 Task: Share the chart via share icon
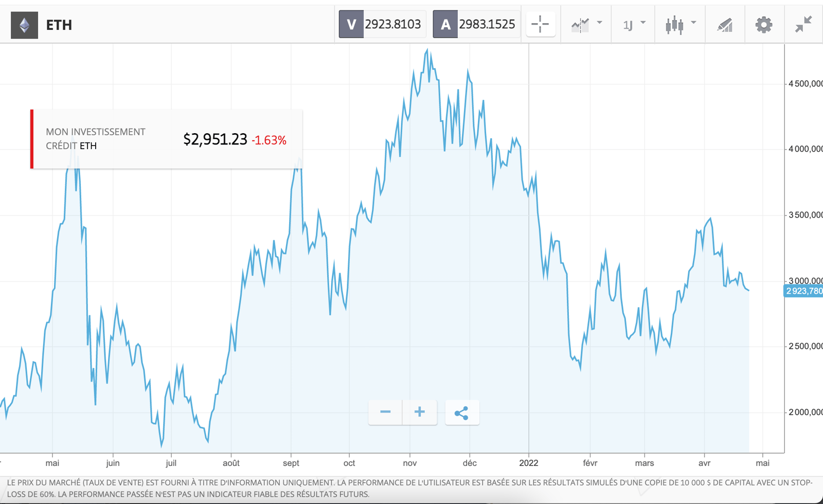(462, 412)
